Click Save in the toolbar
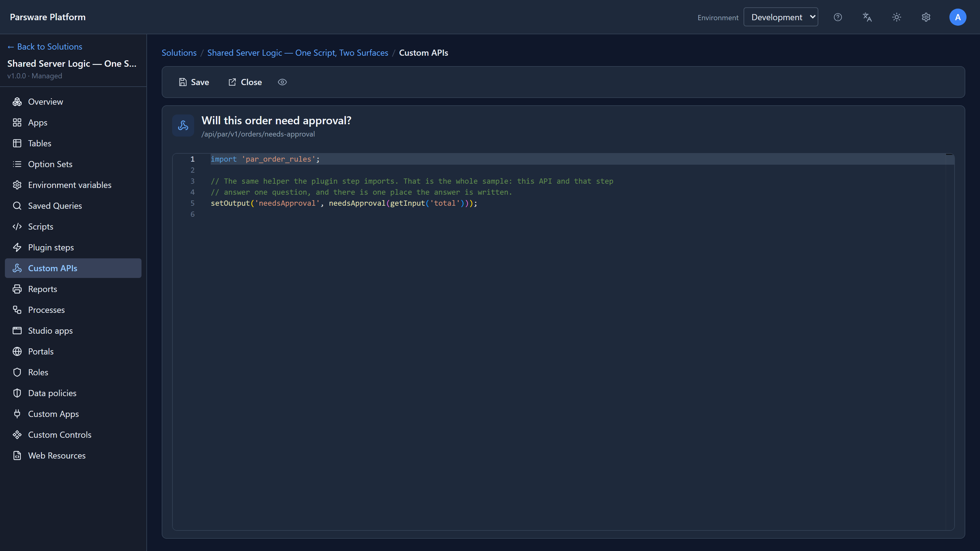 coord(194,82)
